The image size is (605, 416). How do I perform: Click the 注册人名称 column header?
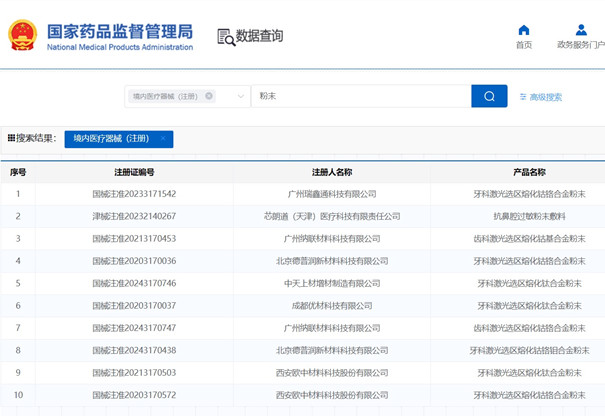coord(332,172)
